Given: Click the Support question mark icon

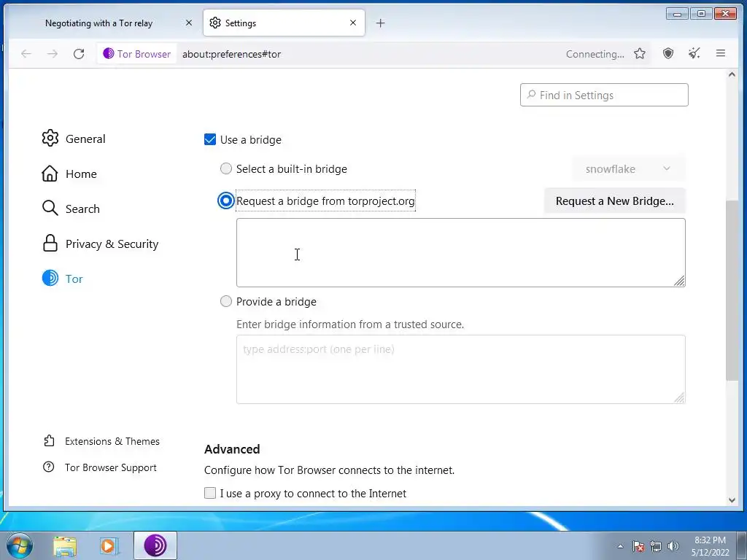Looking at the screenshot, I should (x=49, y=467).
